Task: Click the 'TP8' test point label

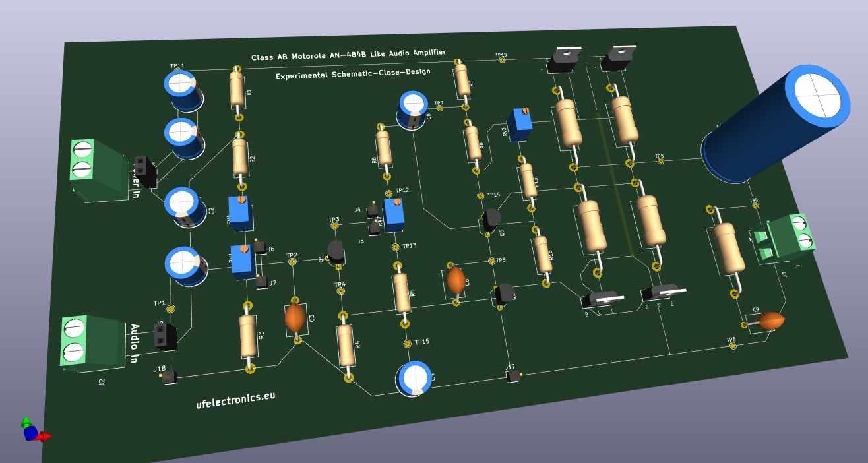Action: [659, 156]
